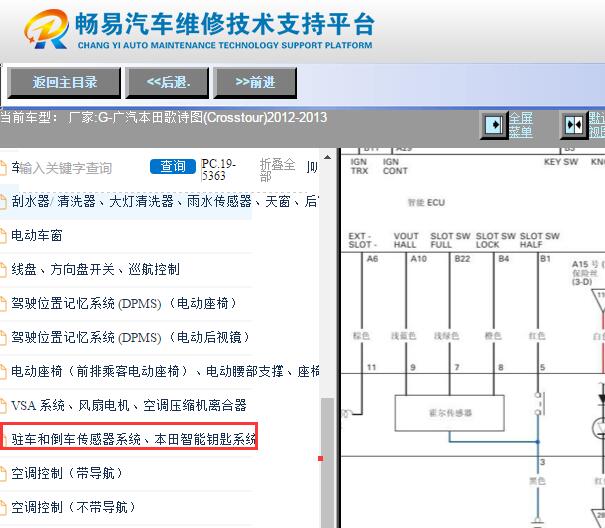Go forward with the >>前进 button
The width and height of the screenshot is (605, 528).
coord(255,83)
